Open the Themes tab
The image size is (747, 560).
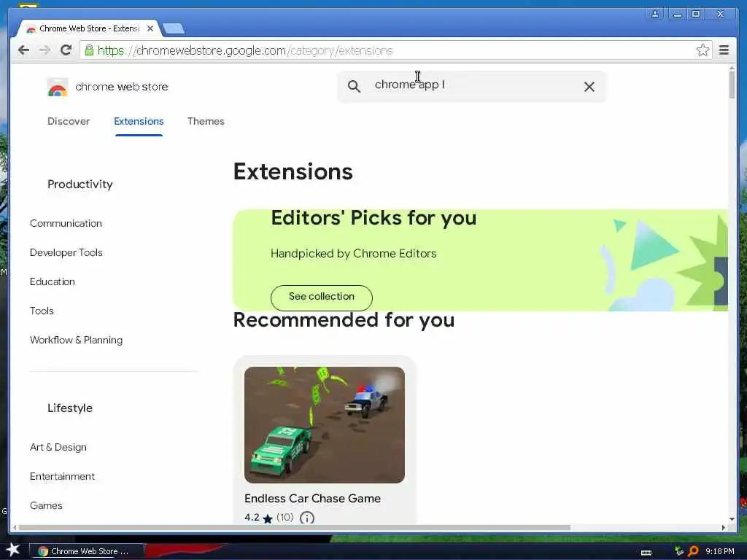coord(206,122)
